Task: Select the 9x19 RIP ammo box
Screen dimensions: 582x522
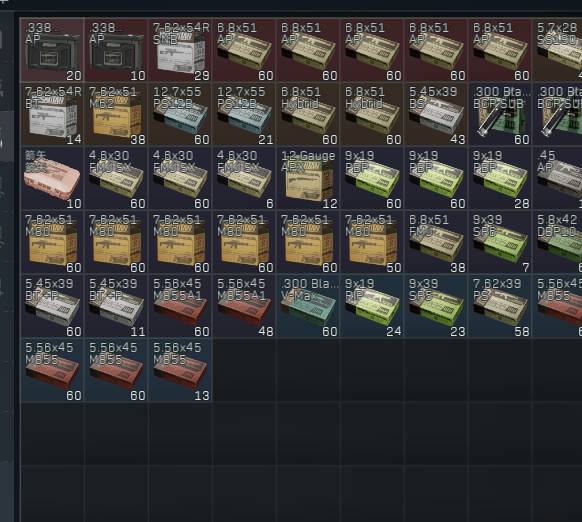Action: pos(372,306)
